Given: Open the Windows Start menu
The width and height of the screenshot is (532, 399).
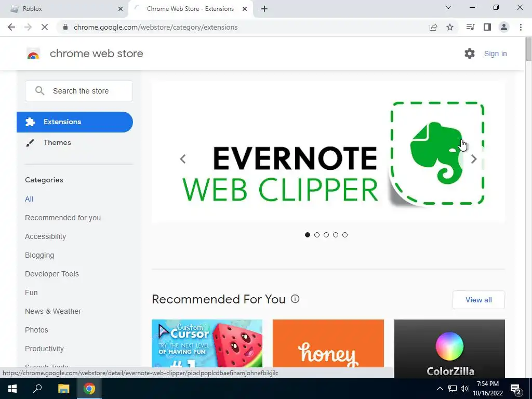Looking at the screenshot, I should (x=12, y=389).
